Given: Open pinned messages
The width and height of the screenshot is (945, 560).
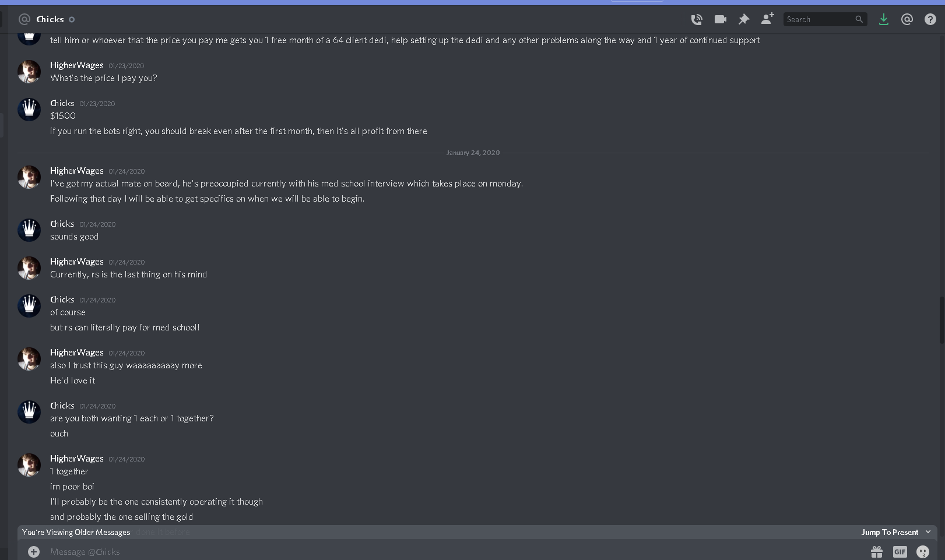Looking at the screenshot, I should click(x=744, y=19).
